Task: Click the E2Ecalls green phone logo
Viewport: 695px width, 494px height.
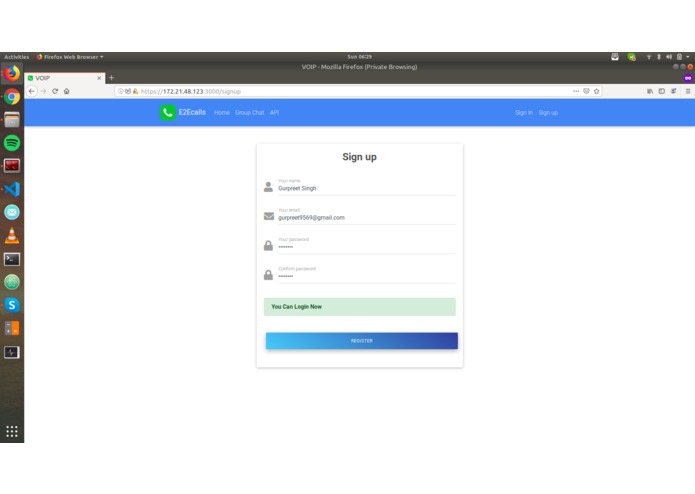Action: 168,113
